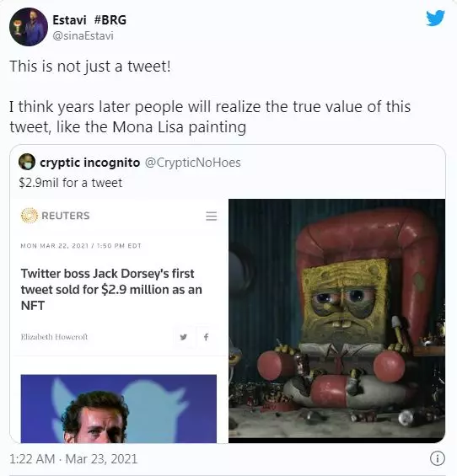Image resolution: width=457 pixels, height=476 pixels.
Task: Click the Reuters sunburst logo
Action: 30,216
